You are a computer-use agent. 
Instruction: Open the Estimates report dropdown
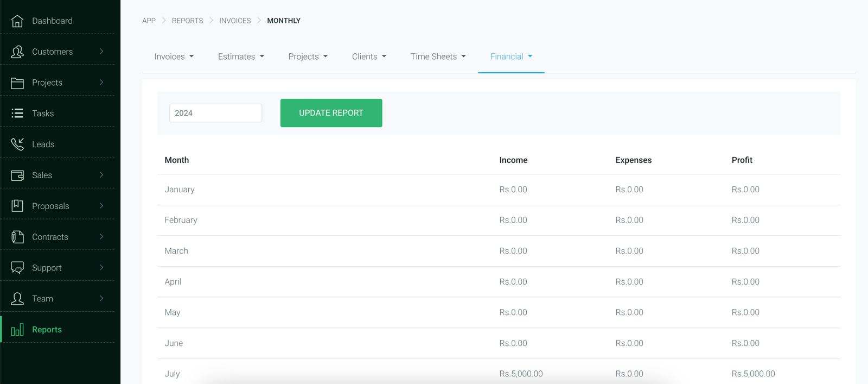(x=241, y=56)
